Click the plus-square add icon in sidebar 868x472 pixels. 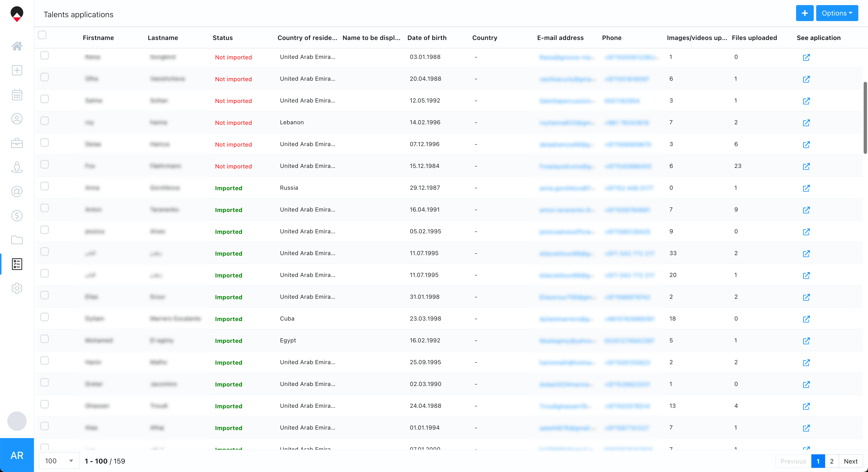coord(17,70)
